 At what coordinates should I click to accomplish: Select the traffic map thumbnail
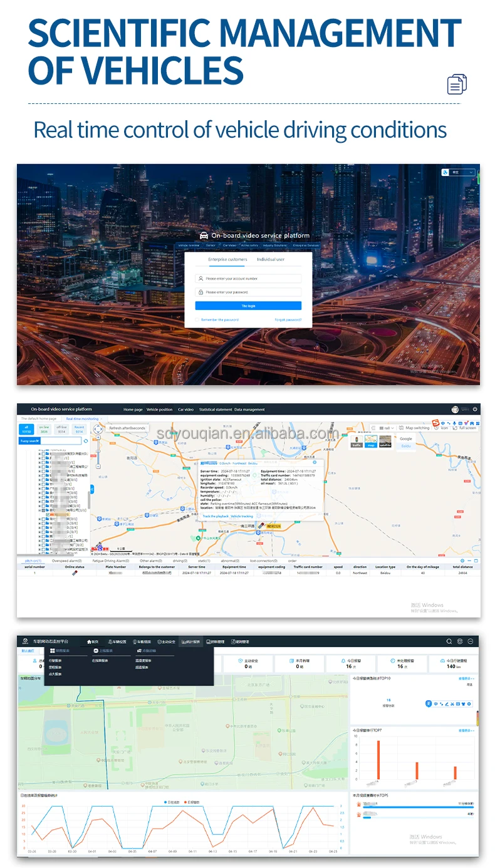pyautogui.click(x=357, y=442)
